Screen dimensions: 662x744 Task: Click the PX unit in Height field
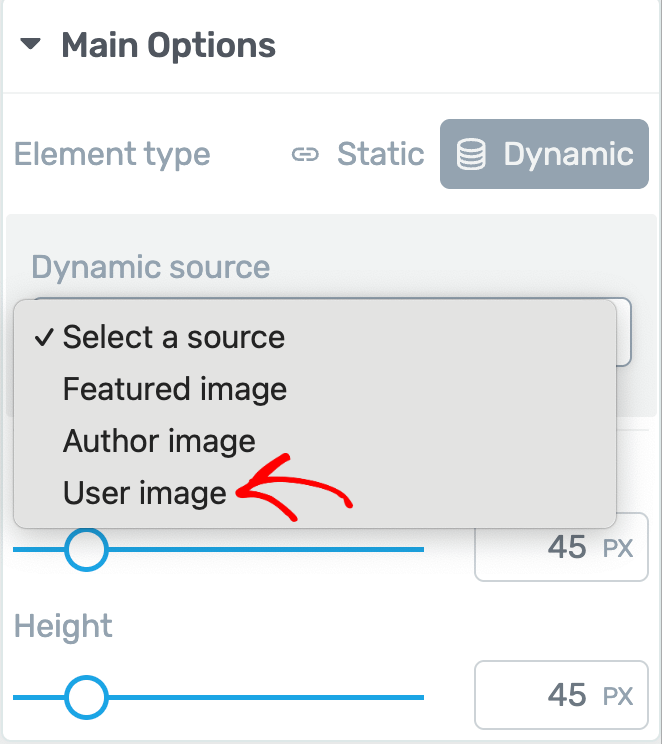coord(618,697)
